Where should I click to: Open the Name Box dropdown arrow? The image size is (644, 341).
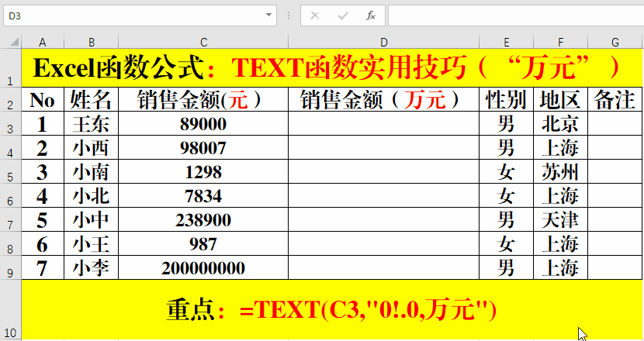click(x=268, y=15)
